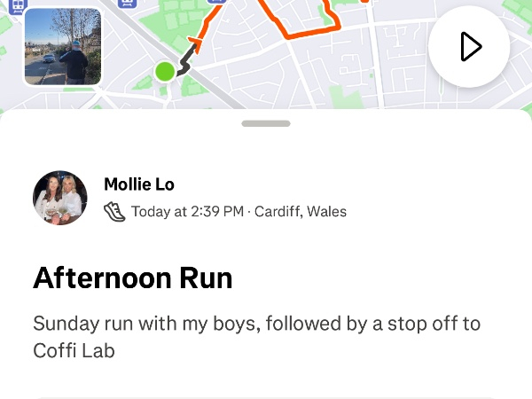Viewport: 532px width, 399px height.
Task: Open Mollie Lo's profile picture
Action: 60,198
